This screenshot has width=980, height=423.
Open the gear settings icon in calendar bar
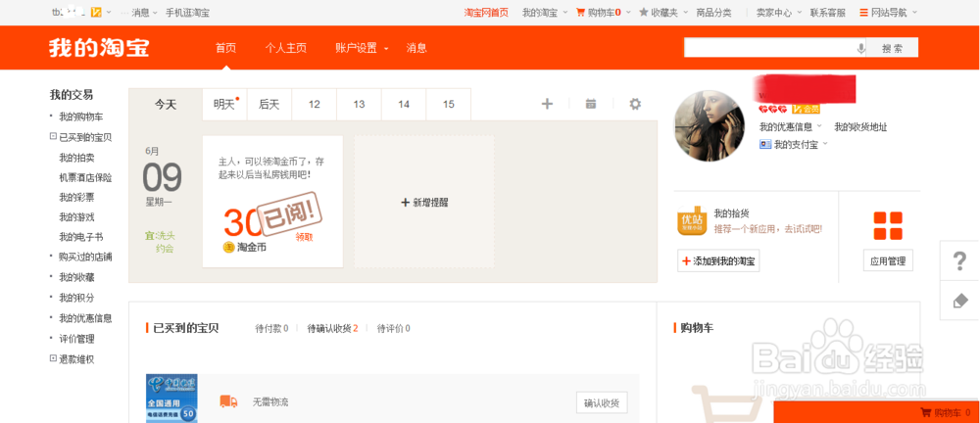635,104
